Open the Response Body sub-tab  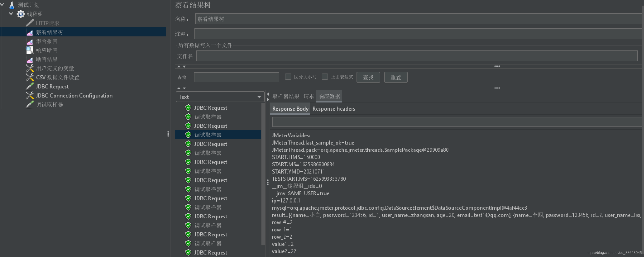(290, 109)
